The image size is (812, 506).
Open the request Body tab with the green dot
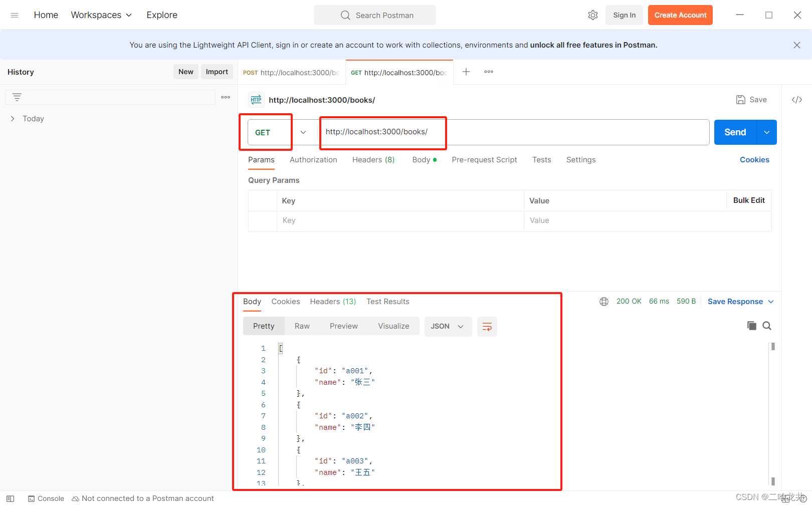(424, 160)
